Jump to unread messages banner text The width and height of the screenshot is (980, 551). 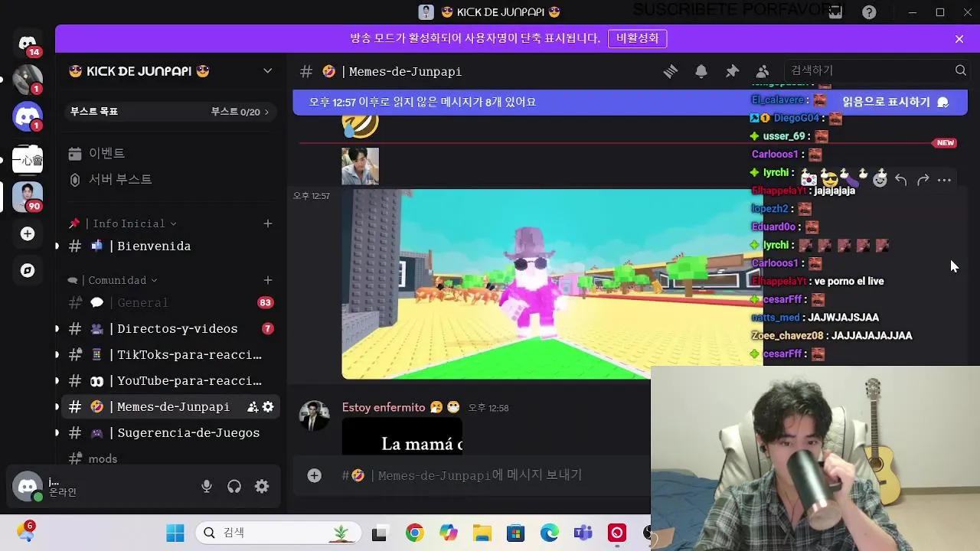tap(422, 102)
